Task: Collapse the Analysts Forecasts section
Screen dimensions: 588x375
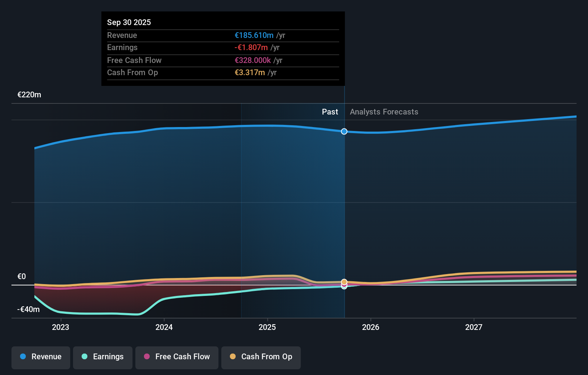Action: 384,112
